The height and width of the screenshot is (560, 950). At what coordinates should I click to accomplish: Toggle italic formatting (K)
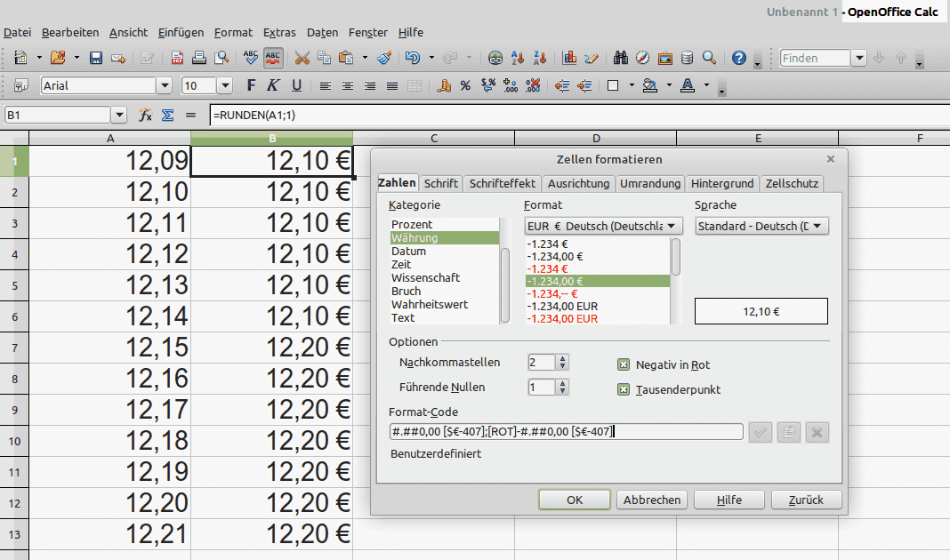[x=273, y=86]
